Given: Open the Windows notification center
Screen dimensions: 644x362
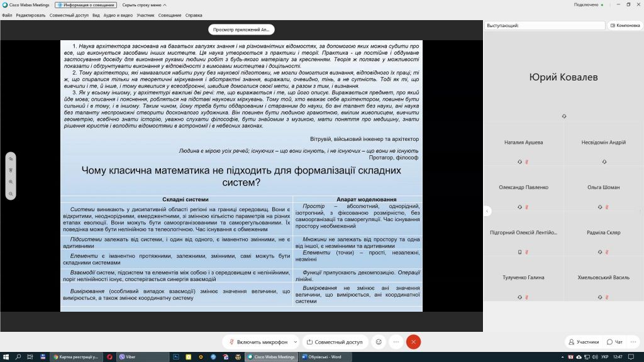Looking at the screenshot, I should [x=631, y=357].
